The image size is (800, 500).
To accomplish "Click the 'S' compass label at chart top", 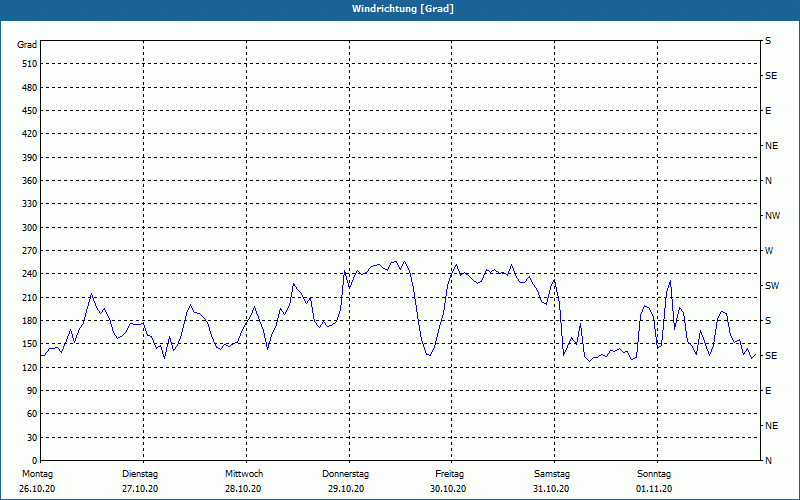I will [768, 41].
